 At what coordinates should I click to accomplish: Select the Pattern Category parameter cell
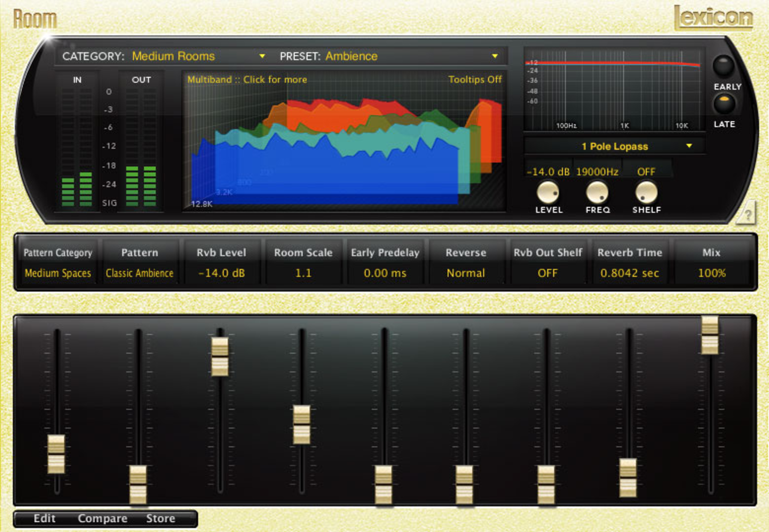58,263
